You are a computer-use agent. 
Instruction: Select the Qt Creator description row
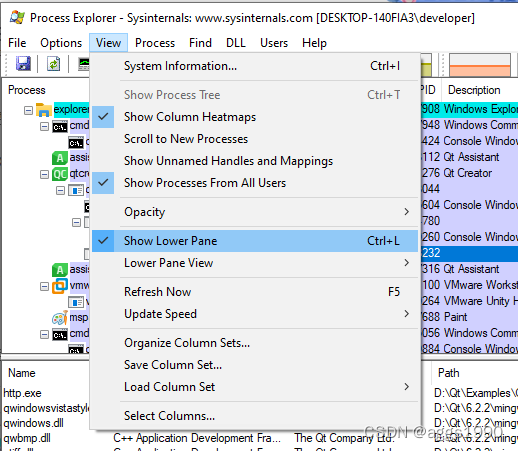[x=468, y=173]
